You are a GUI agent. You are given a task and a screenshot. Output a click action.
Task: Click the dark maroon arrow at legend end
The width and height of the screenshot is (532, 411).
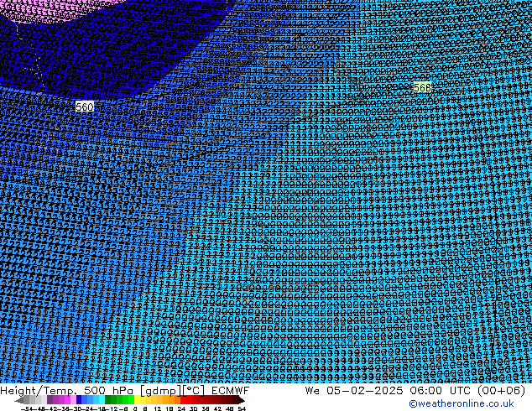point(242,399)
